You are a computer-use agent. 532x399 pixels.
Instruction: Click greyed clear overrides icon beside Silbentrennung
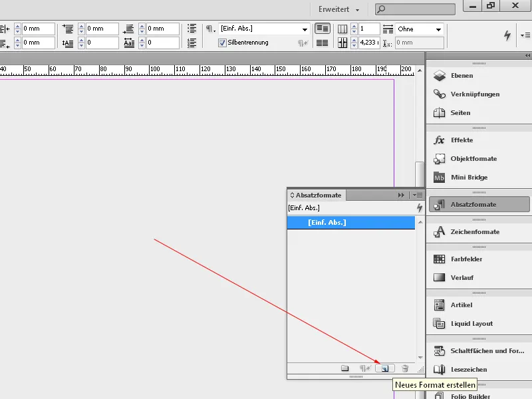click(303, 43)
